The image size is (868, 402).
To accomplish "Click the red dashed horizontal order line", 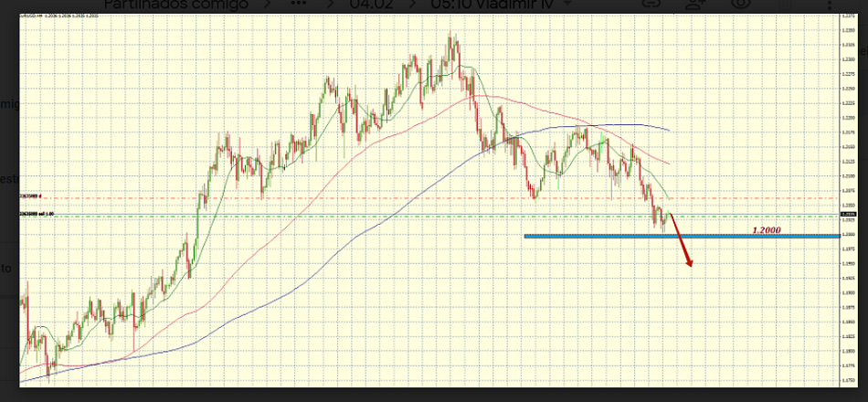I will tap(365, 197).
